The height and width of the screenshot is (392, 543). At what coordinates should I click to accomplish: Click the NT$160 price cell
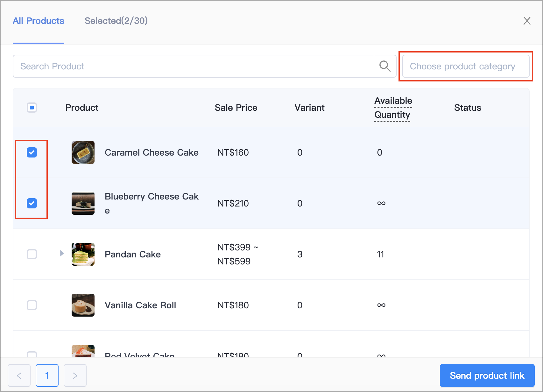pos(233,152)
